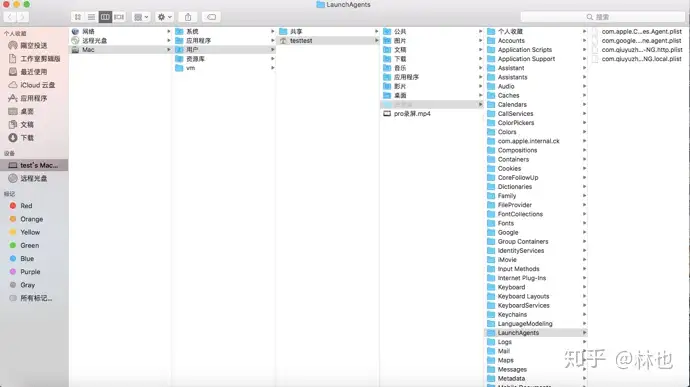Open the Messages folder

(x=536, y=369)
